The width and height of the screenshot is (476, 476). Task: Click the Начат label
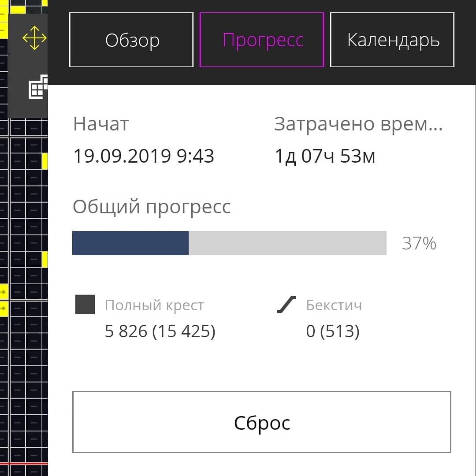(101, 124)
